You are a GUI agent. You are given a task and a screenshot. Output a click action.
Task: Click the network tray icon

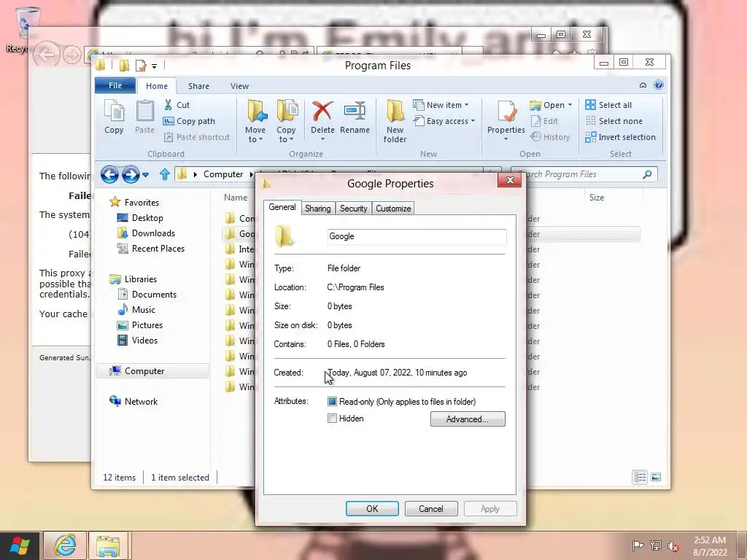point(656,545)
